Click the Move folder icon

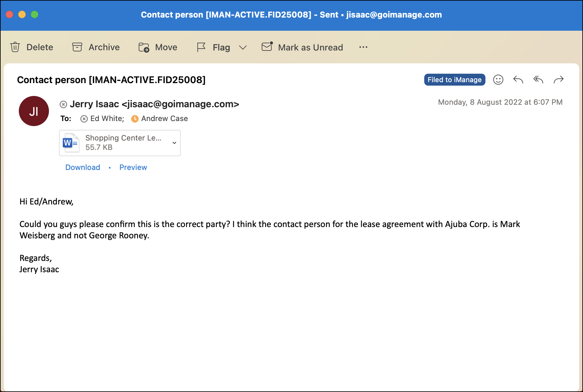[144, 47]
